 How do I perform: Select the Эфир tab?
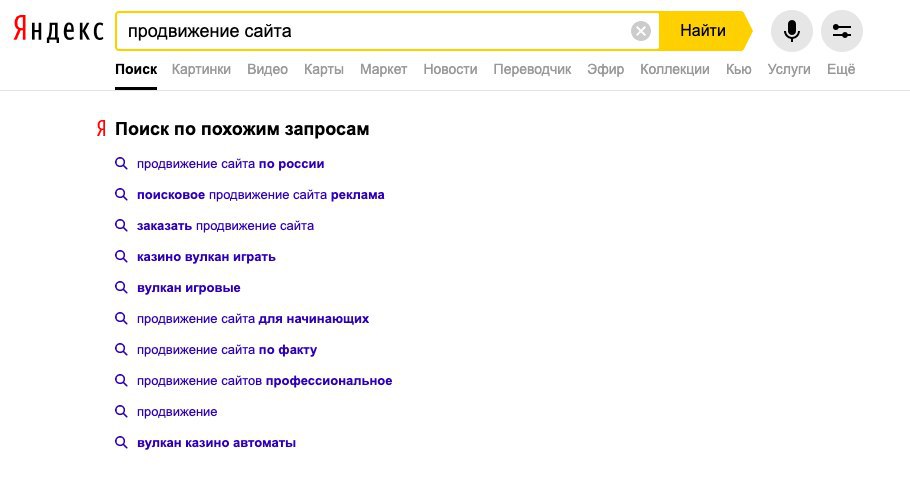(x=605, y=70)
